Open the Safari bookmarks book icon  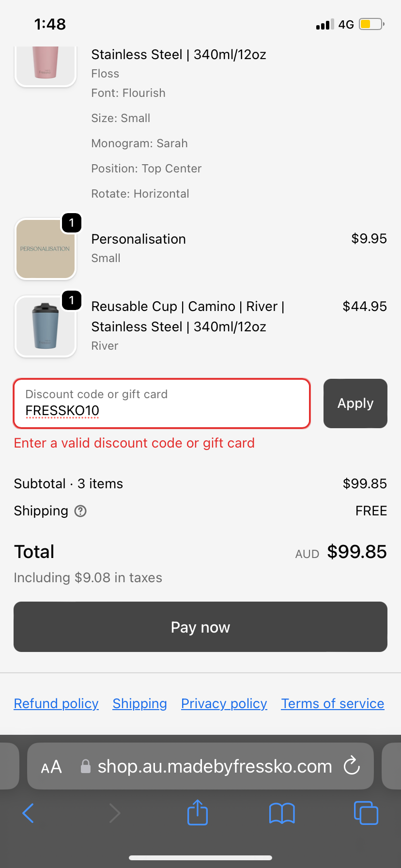pos(282,813)
